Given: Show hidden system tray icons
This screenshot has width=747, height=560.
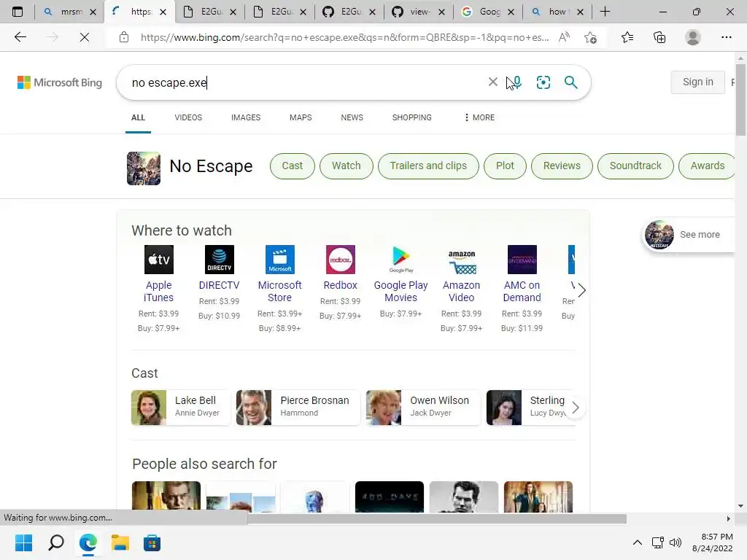Looking at the screenshot, I should [x=637, y=542].
